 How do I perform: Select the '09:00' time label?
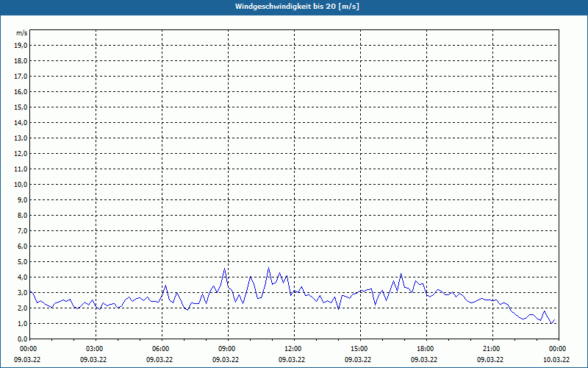[226, 349]
